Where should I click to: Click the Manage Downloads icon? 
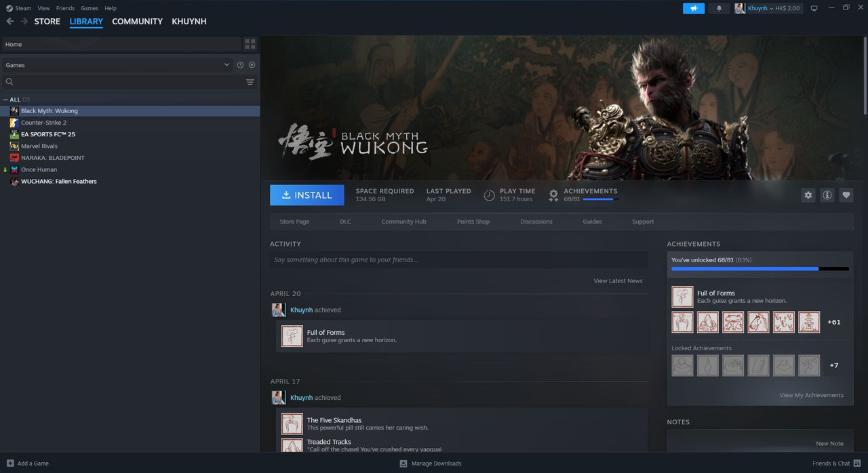coord(403,464)
